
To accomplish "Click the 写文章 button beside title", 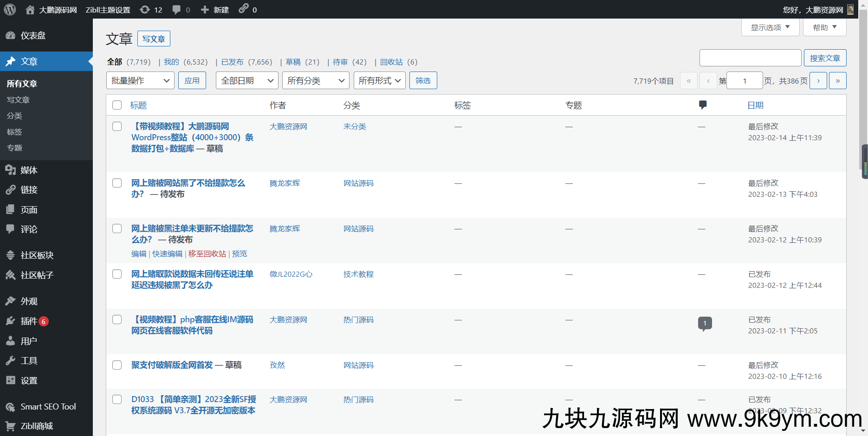I will tap(154, 39).
